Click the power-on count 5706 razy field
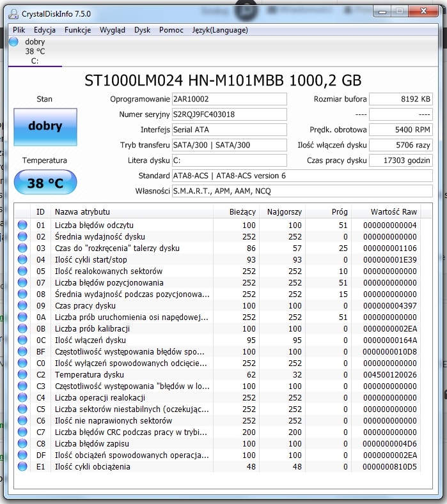447x504 pixels. tap(401, 145)
